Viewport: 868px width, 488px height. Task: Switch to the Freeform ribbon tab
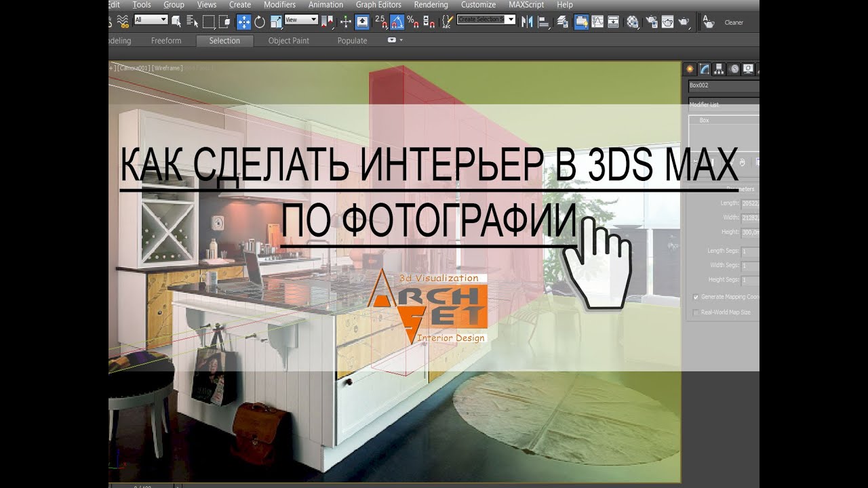click(x=166, y=41)
